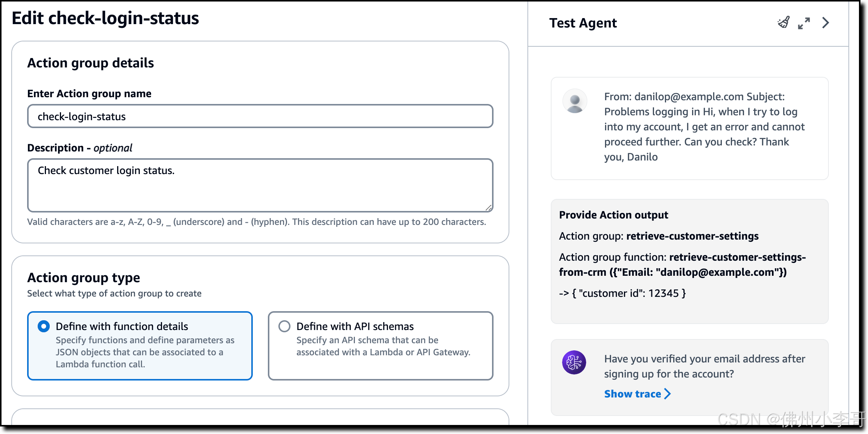Focus the check-login-status name field
The width and height of the screenshot is (868, 434).
(x=260, y=116)
